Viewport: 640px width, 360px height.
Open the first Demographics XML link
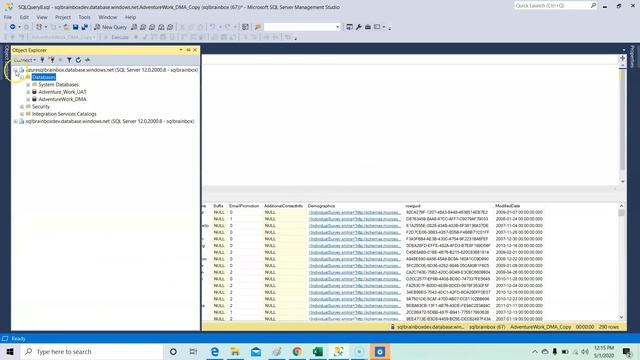pos(355,213)
